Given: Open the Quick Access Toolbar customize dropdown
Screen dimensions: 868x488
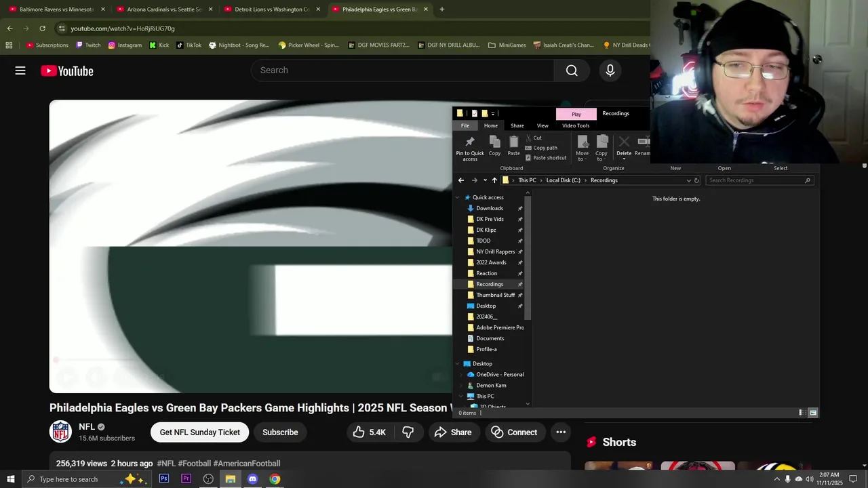Looking at the screenshot, I should point(493,113).
